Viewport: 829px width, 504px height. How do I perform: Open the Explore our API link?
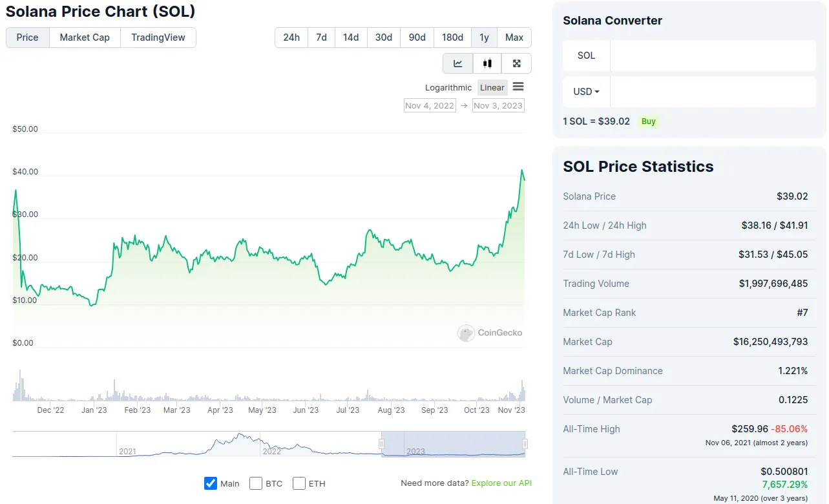click(501, 483)
